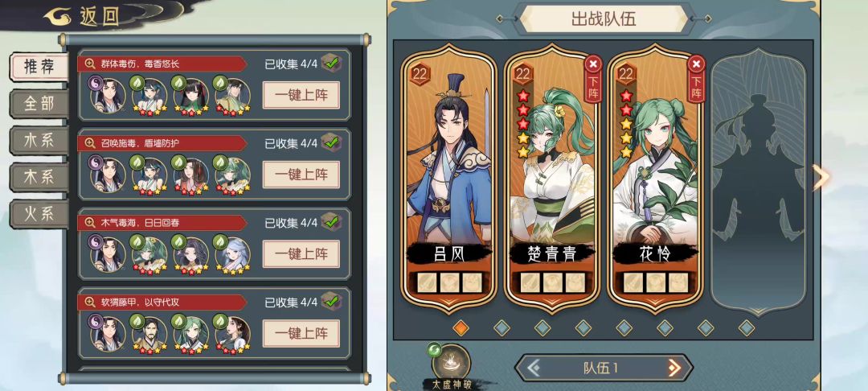
Task: Switch to next team with right arrow
Action: coord(674,368)
